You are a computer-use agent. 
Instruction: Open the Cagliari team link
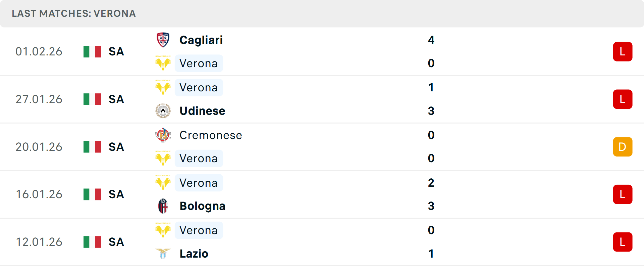(x=201, y=40)
